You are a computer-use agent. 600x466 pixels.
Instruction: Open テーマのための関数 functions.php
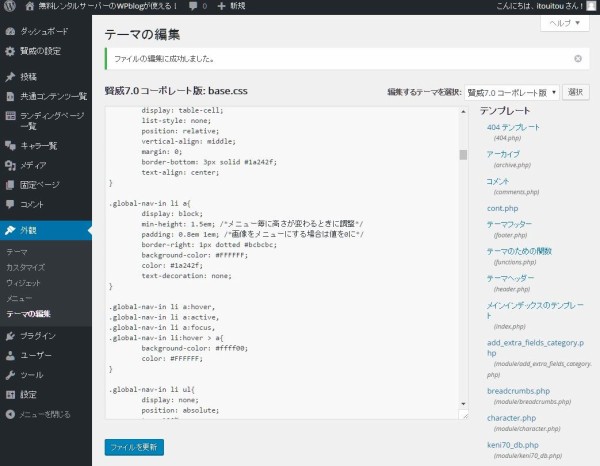pyautogui.click(x=519, y=251)
